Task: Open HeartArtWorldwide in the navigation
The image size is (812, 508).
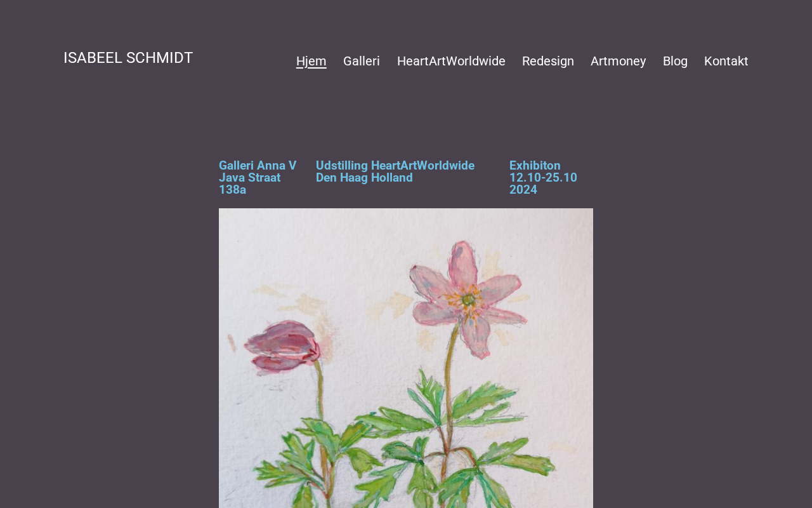Action: pos(451,61)
